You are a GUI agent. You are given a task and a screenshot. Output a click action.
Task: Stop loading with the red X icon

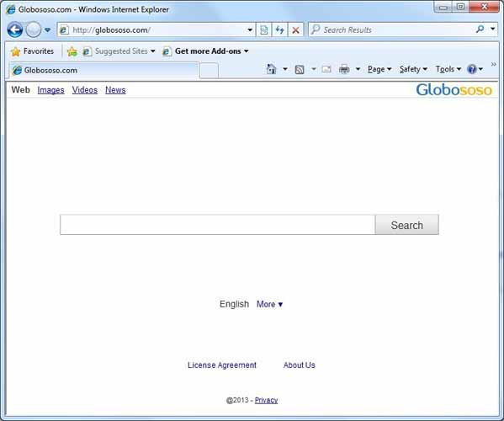click(x=295, y=30)
